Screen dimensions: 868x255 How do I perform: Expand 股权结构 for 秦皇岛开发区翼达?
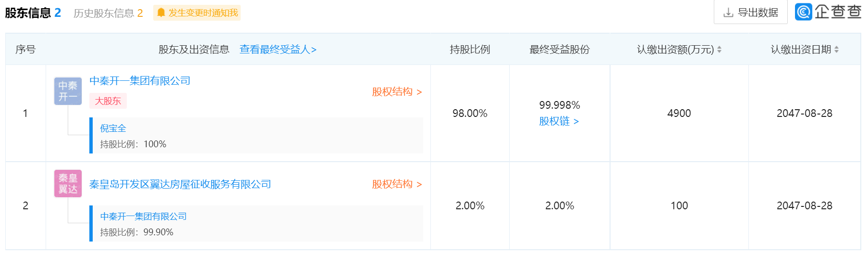(397, 184)
